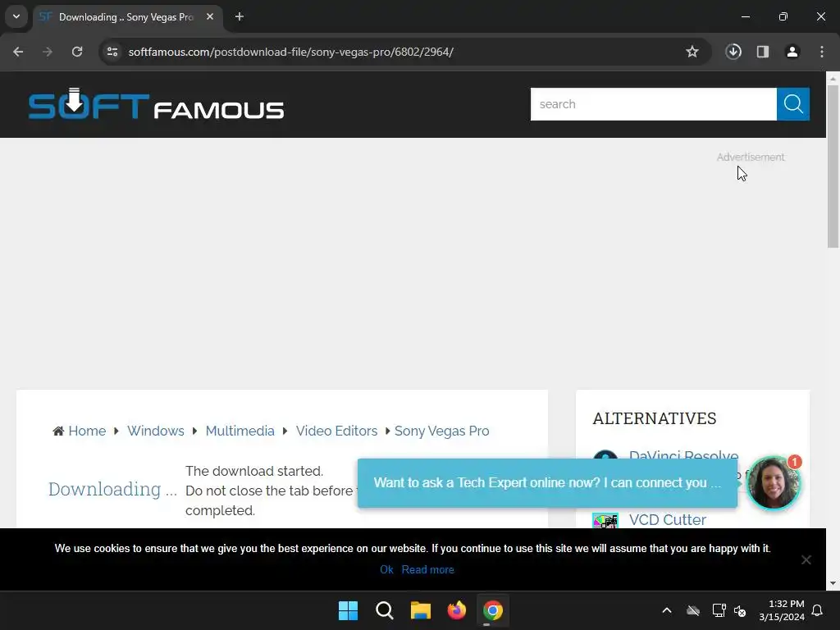Click the Home breadcrumb house icon
The width and height of the screenshot is (840, 630).
tap(58, 431)
